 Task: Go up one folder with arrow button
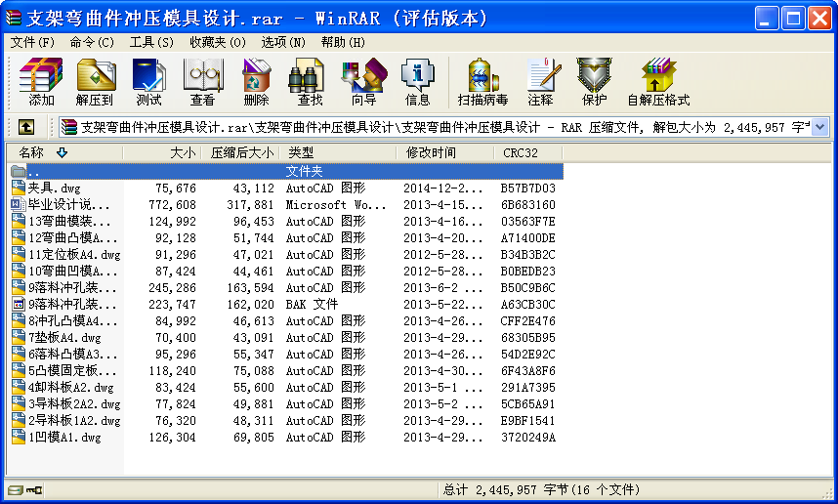click(26, 127)
